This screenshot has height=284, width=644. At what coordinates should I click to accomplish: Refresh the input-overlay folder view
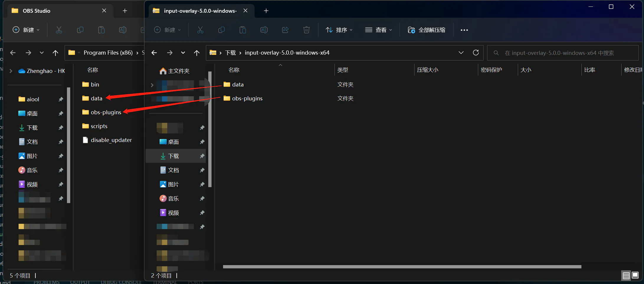coord(476,53)
